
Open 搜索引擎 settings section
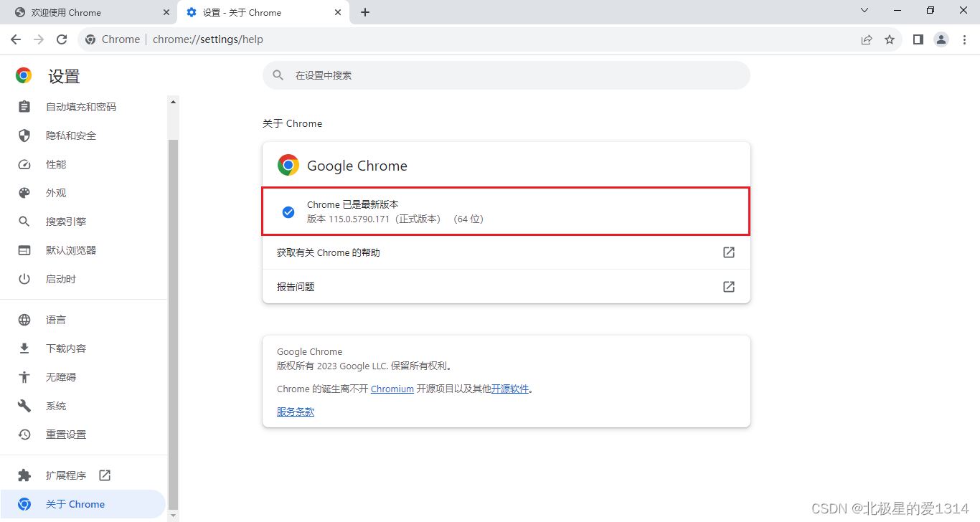pos(84,222)
